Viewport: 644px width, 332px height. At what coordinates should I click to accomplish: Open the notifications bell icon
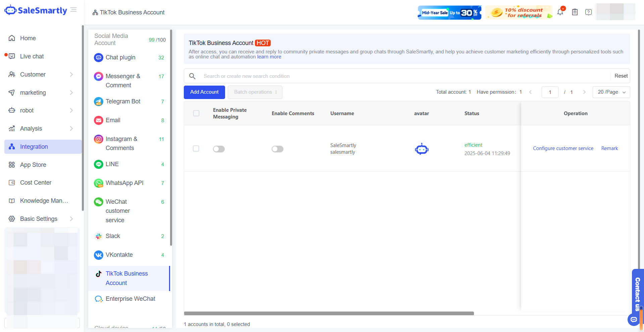pyautogui.click(x=560, y=12)
